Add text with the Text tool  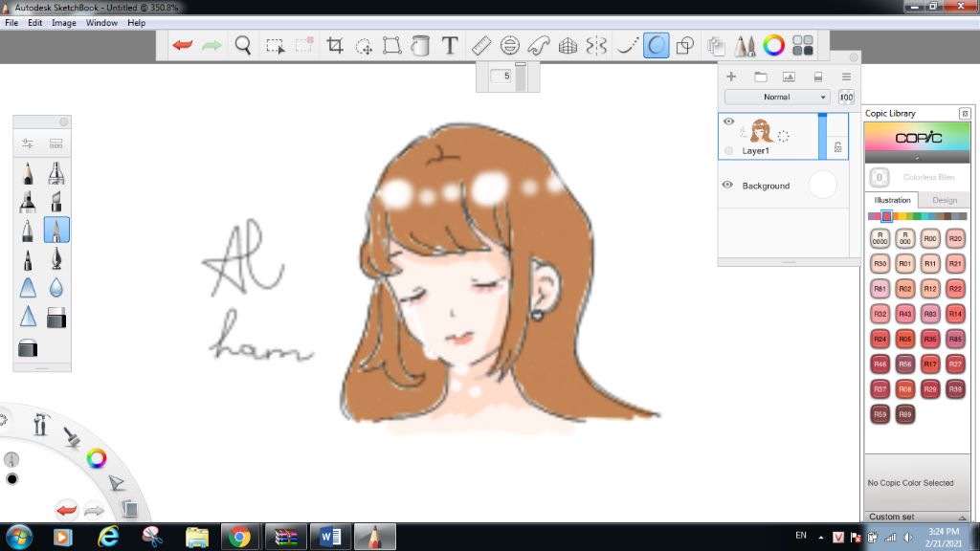point(450,45)
